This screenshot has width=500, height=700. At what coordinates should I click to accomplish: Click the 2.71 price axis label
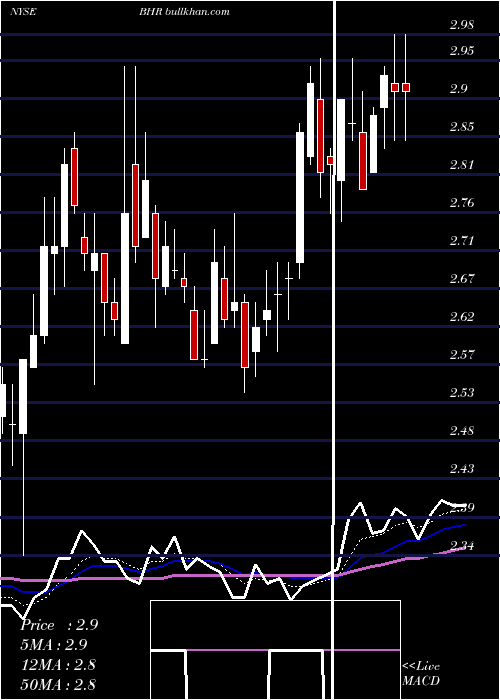(x=461, y=241)
